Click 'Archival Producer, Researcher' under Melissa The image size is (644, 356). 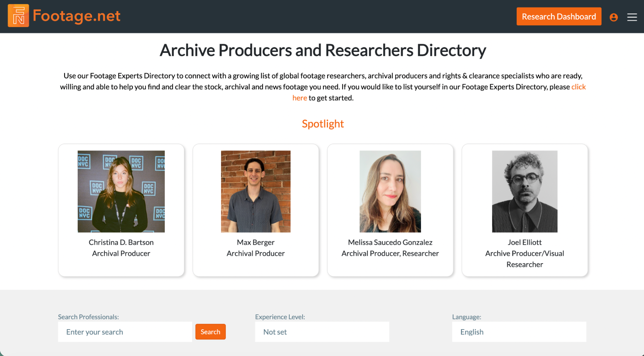pos(390,253)
